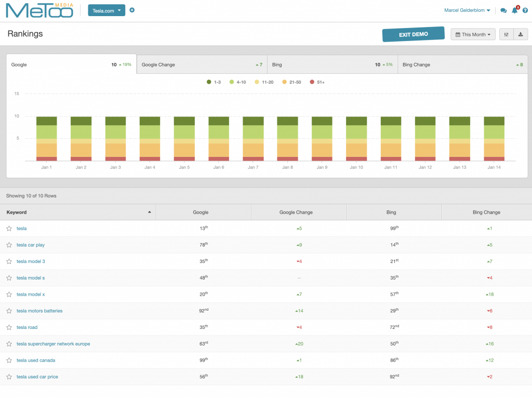Viewport: 532px width, 397px height.
Task: Click Google Change 18 for used car price
Action: (x=299, y=377)
